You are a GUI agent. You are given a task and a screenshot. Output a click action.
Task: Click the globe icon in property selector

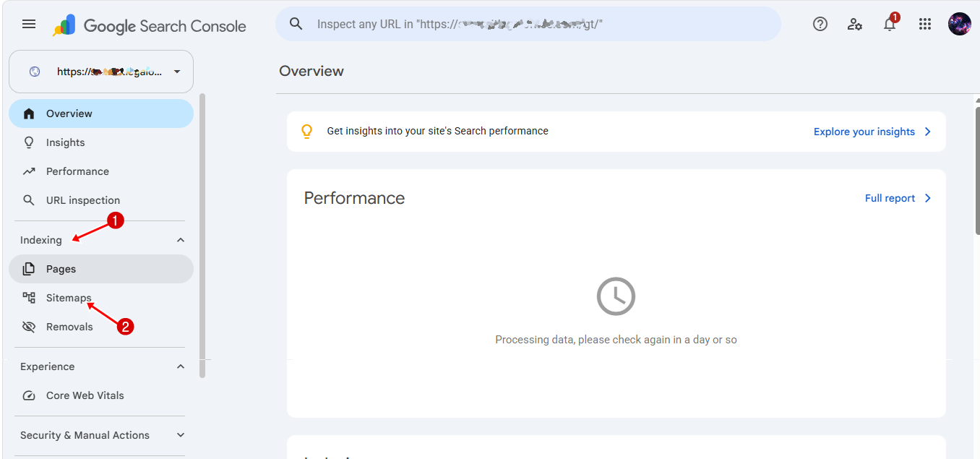coord(35,72)
